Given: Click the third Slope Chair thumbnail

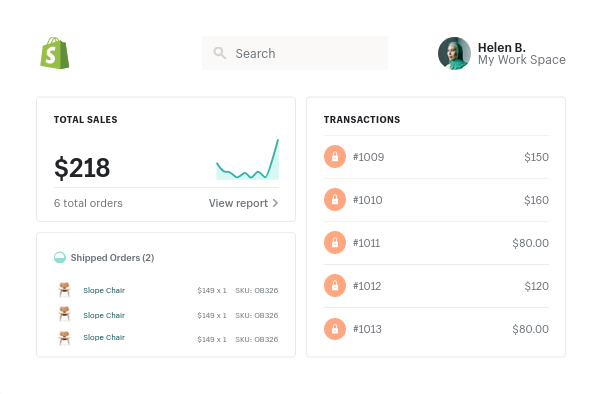Looking at the screenshot, I should 64,338.
